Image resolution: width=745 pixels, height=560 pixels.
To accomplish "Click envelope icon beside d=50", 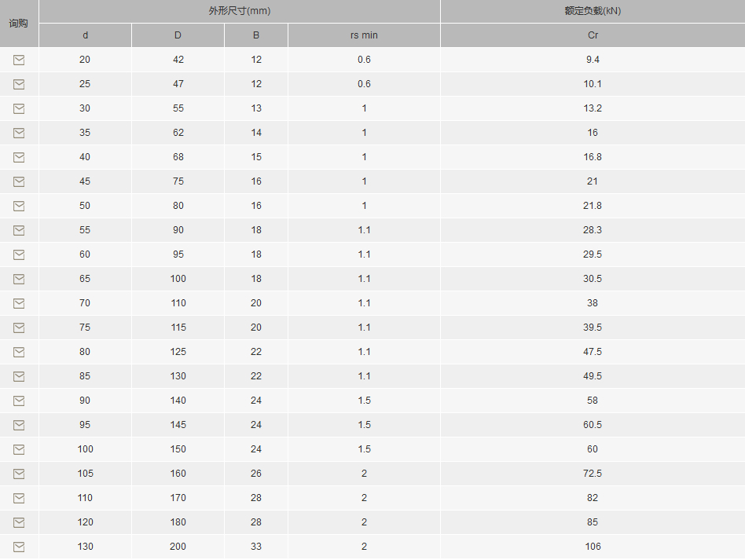I will (x=19, y=206).
